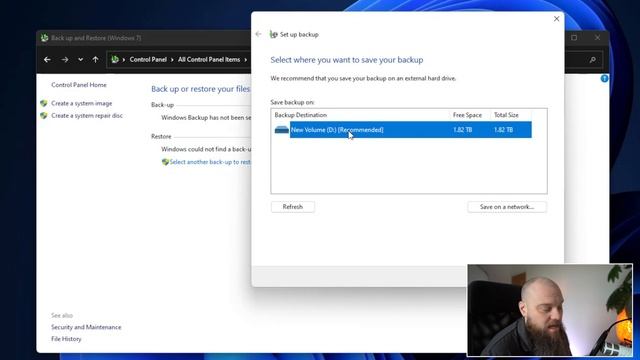Screen dimensions: 640x360
Task: Click Control Panel breadcrumb in address bar
Action: (148, 60)
